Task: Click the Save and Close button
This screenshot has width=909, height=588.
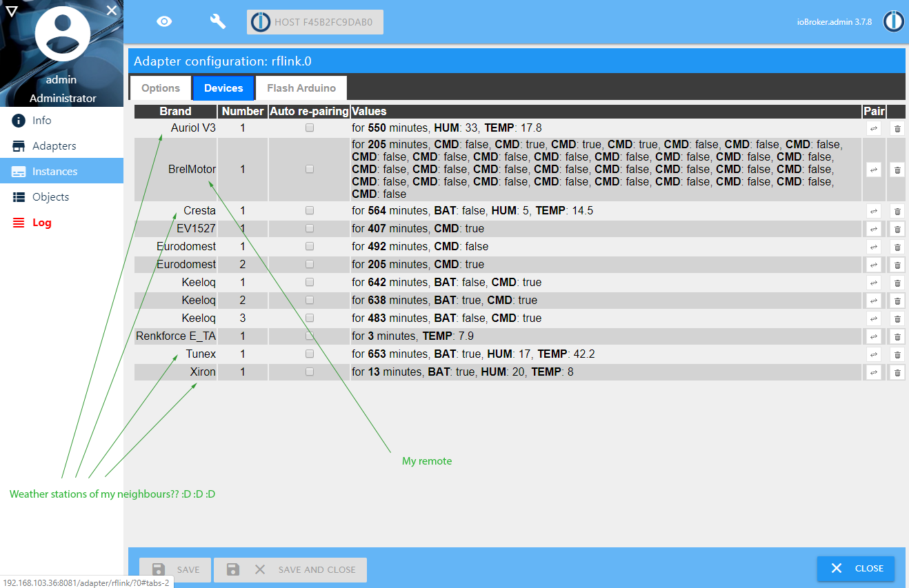Action: (x=290, y=569)
